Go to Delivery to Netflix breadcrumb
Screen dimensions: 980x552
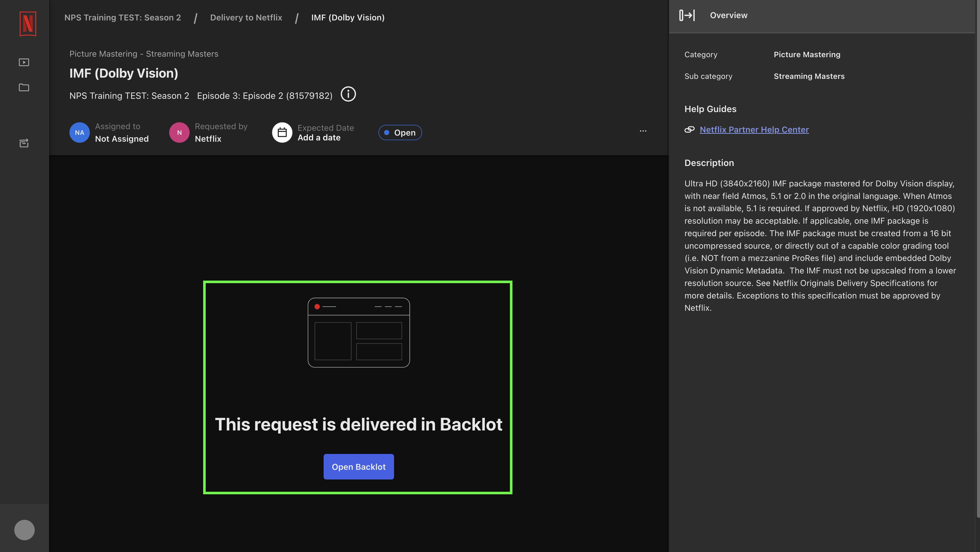(246, 18)
